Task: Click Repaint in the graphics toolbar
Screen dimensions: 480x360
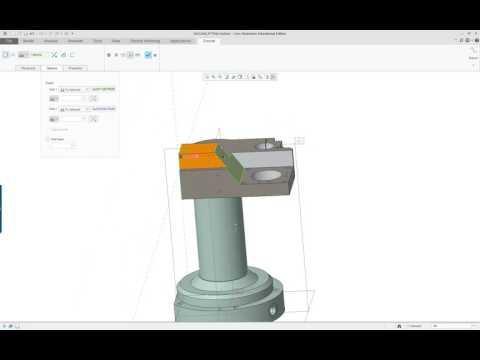Action: 227,77
